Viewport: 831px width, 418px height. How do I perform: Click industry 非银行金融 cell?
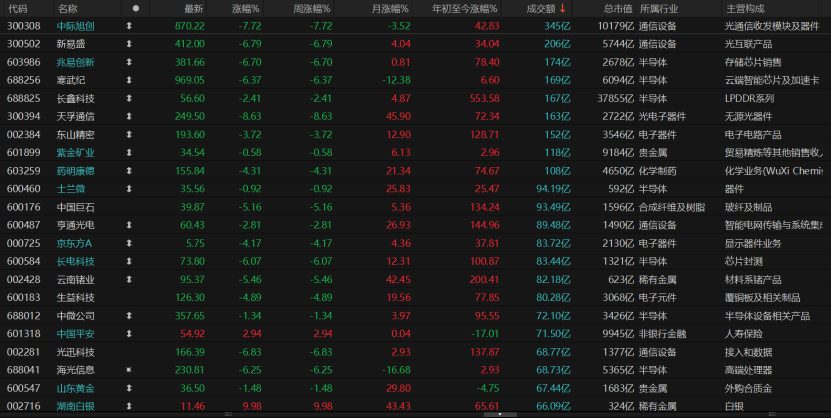point(662,334)
